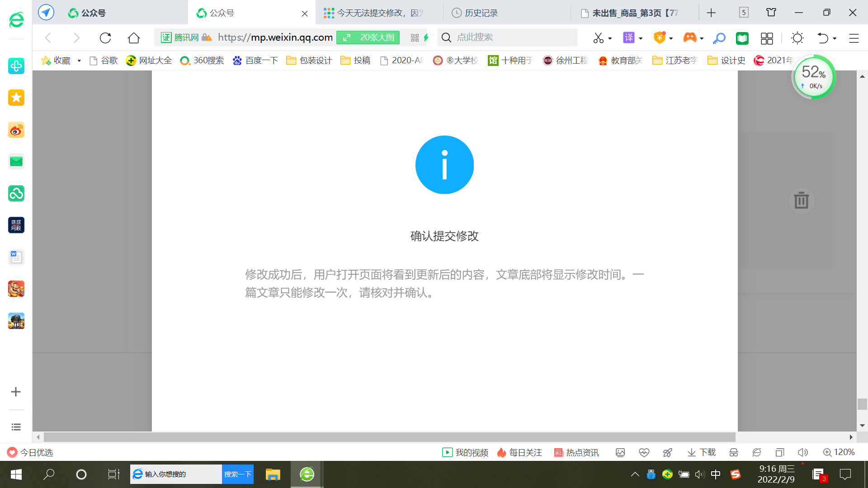Image resolution: width=868 pixels, height=488 pixels.
Task: Toggle night mode sun icon
Action: point(797,38)
